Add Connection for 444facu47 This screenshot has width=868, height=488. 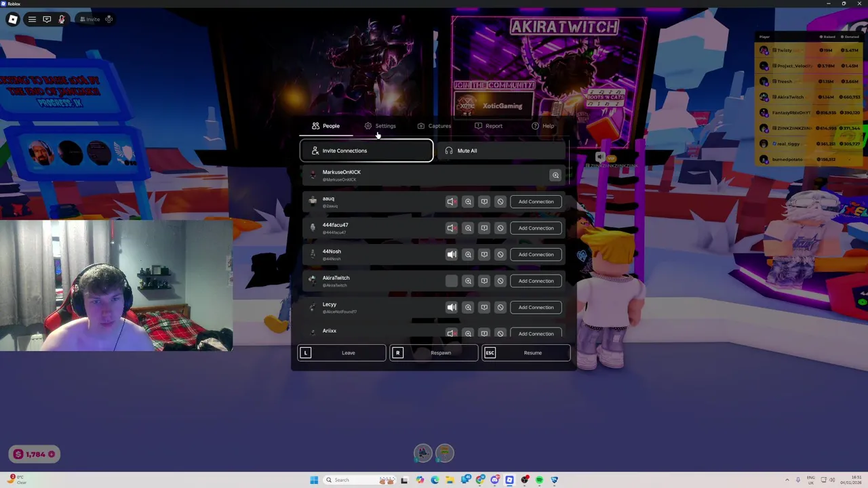536,228
